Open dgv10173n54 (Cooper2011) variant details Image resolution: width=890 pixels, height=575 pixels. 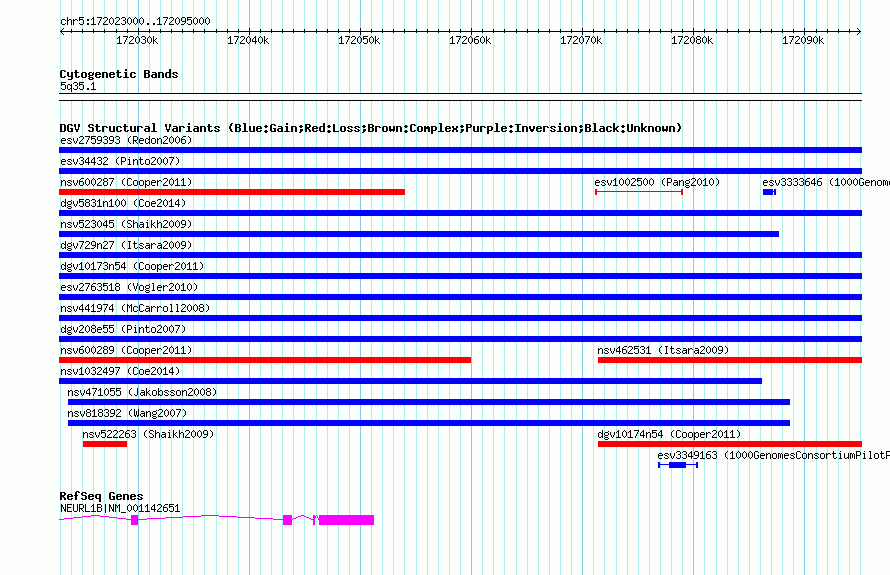click(132, 266)
